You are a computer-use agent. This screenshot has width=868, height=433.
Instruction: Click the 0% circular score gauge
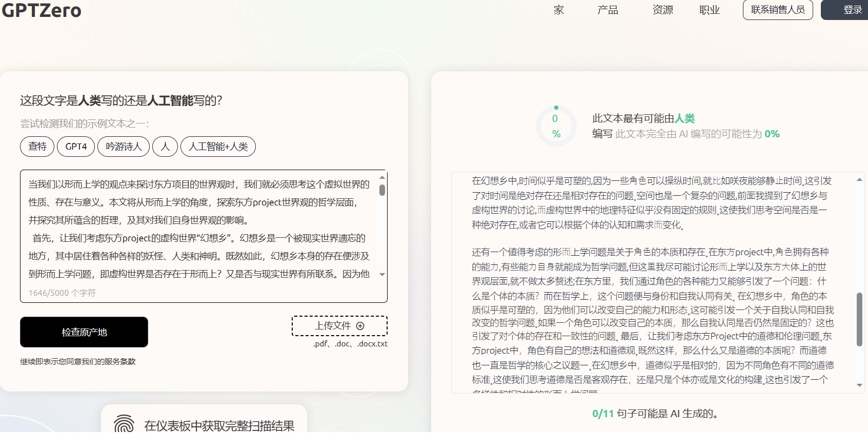point(556,126)
